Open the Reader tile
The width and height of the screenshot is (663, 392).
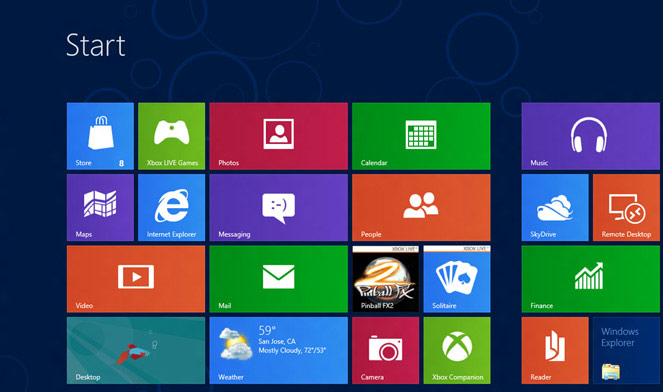(x=555, y=351)
